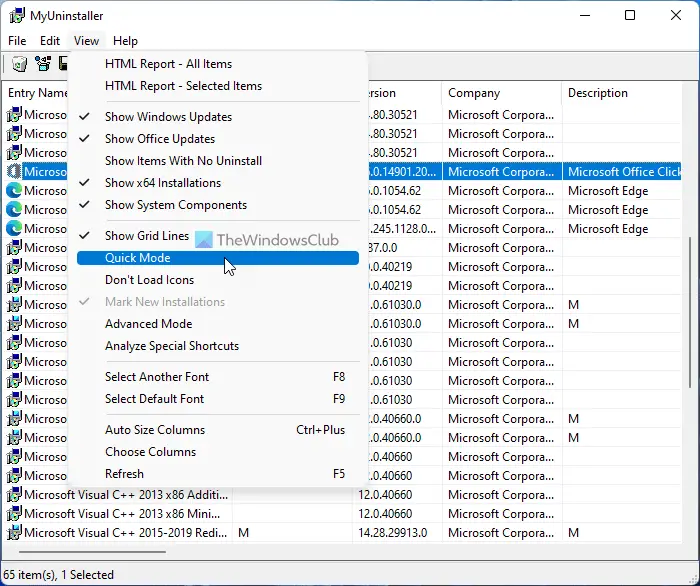The width and height of the screenshot is (700, 586).
Task: Sort by the Company column header
Action: tap(502, 93)
